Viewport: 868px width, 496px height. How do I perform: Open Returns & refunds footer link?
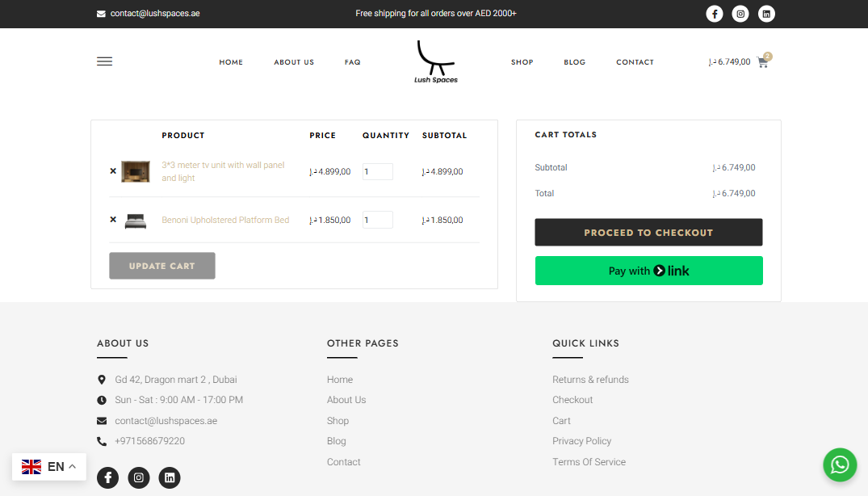click(590, 380)
